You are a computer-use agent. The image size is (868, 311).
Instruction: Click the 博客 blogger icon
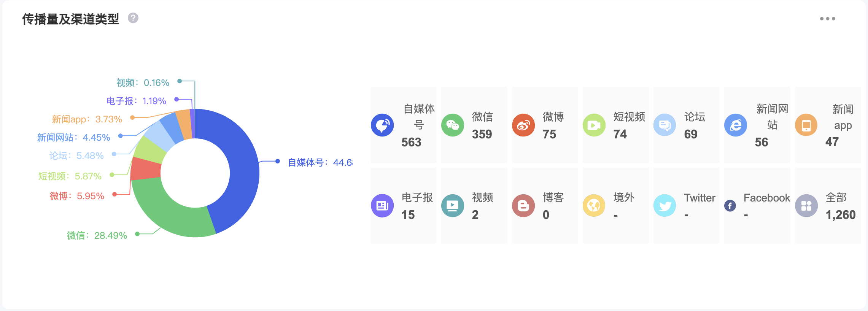pos(523,206)
